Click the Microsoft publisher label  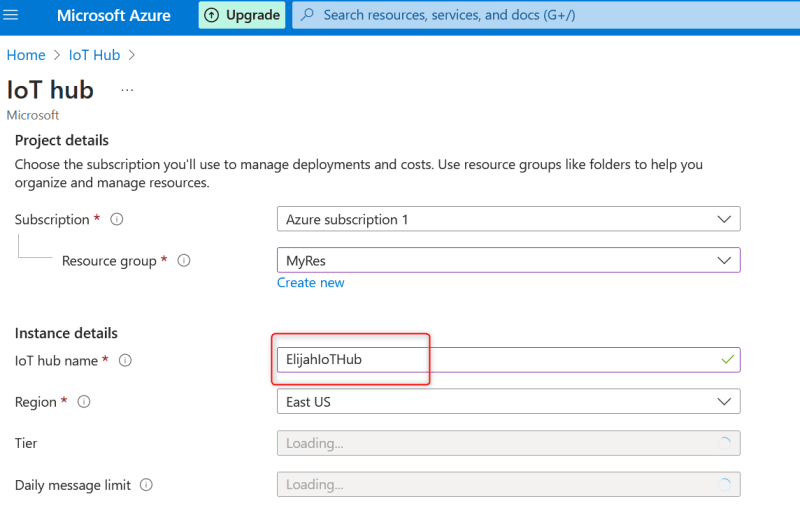click(x=33, y=115)
